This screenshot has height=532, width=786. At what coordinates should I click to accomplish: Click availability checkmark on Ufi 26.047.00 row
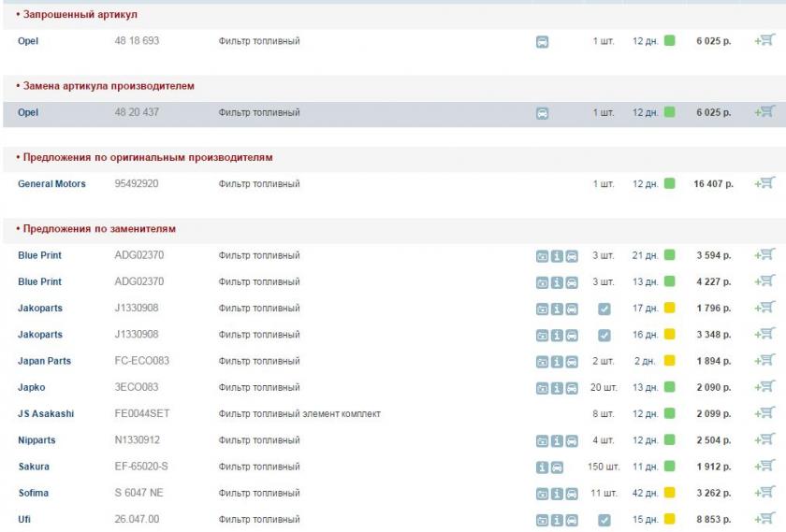[x=604, y=521]
